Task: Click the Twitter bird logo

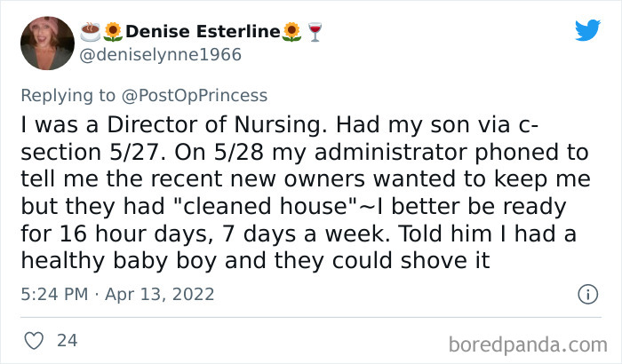Action: (586, 31)
